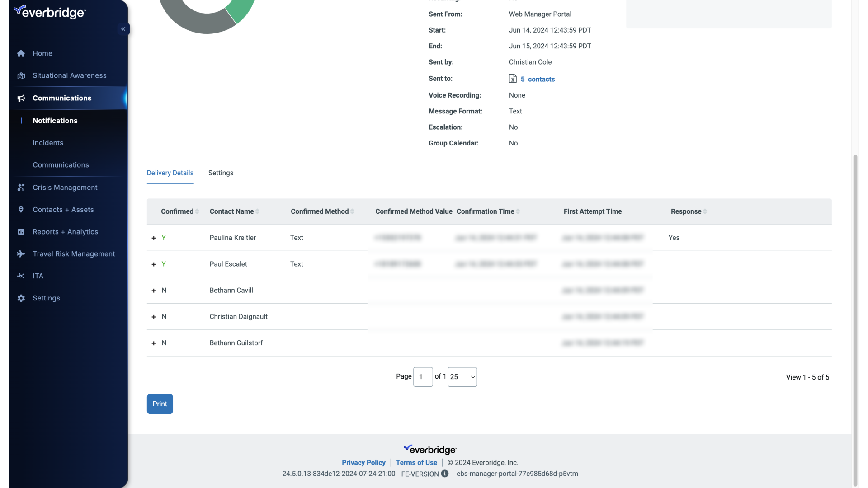Expand Paulina Kreitler's delivery row
The width and height of the screenshot is (868, 488).
[153, 238]
